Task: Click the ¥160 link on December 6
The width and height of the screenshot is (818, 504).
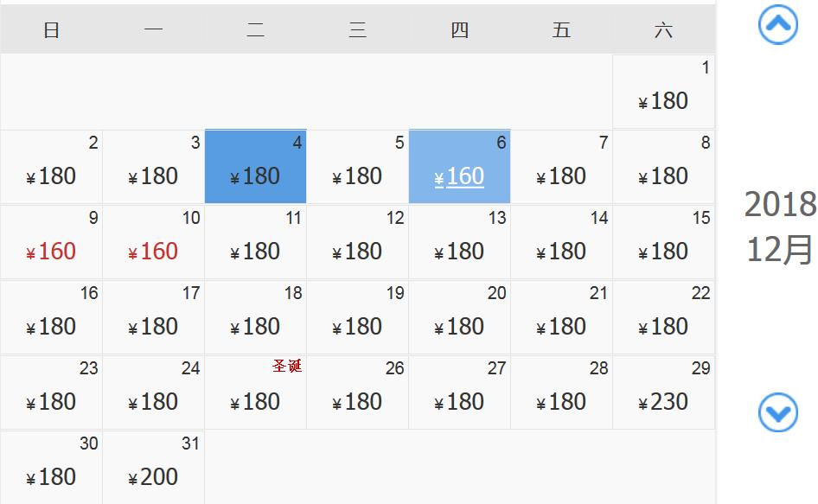Action: click(x=459, y=176)
